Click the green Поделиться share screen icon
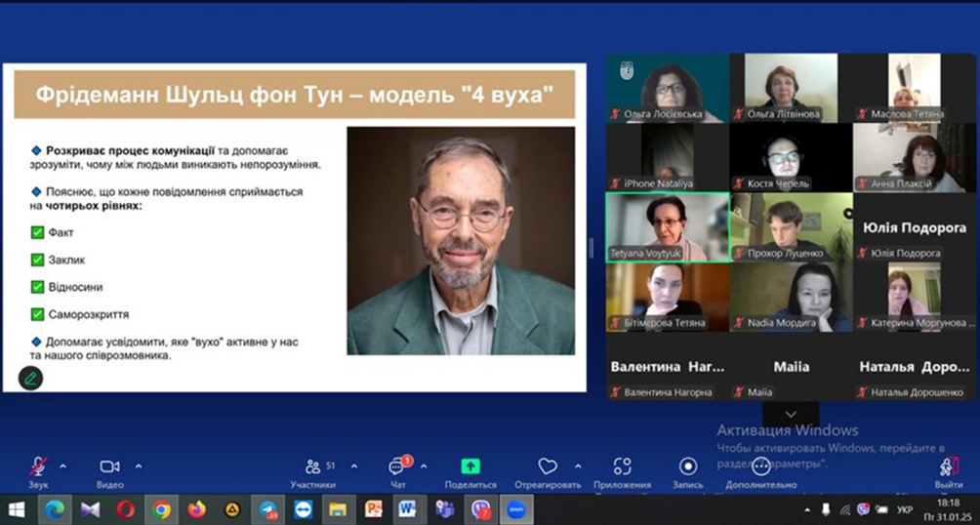Image resolution: width=980 pixels, height=525 pixels. pyautogui.click(x=470, y=466)
